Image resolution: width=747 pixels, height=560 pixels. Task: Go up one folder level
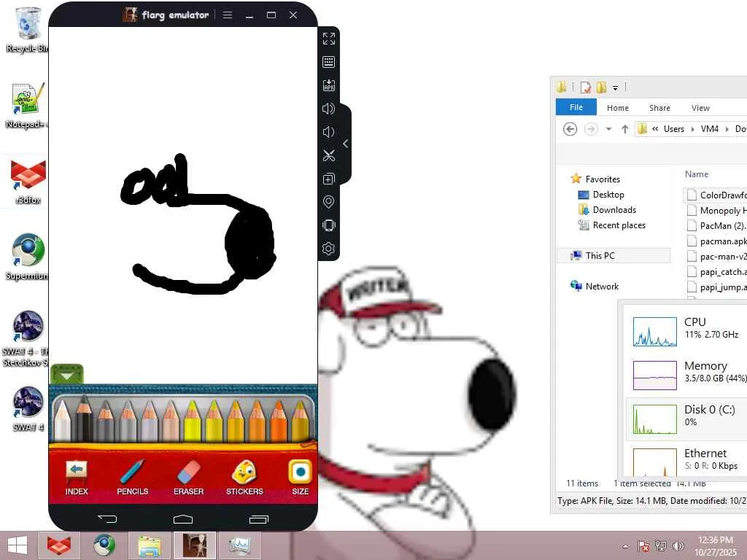[x=624, y=129]
